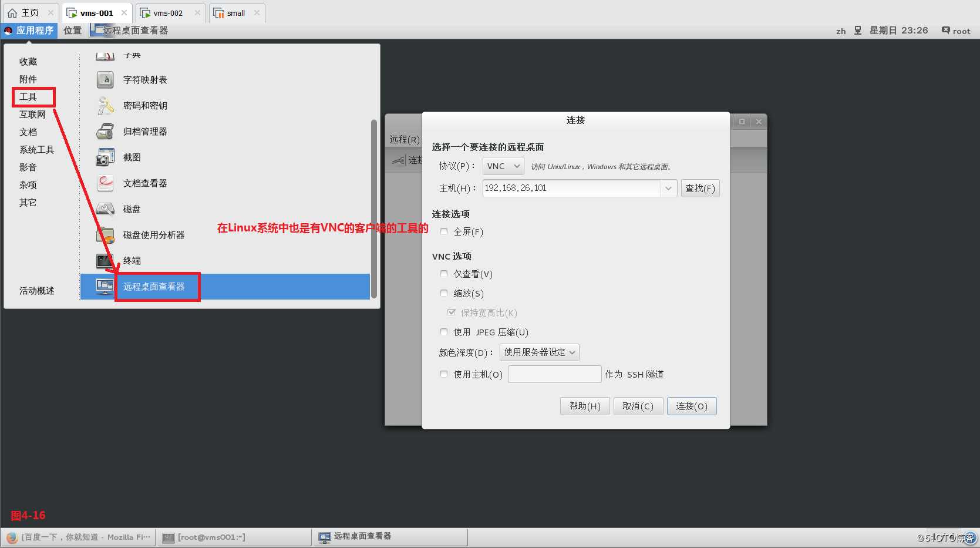
Task: Expand the 主机(H) host history dropdown
Action: 668,188
